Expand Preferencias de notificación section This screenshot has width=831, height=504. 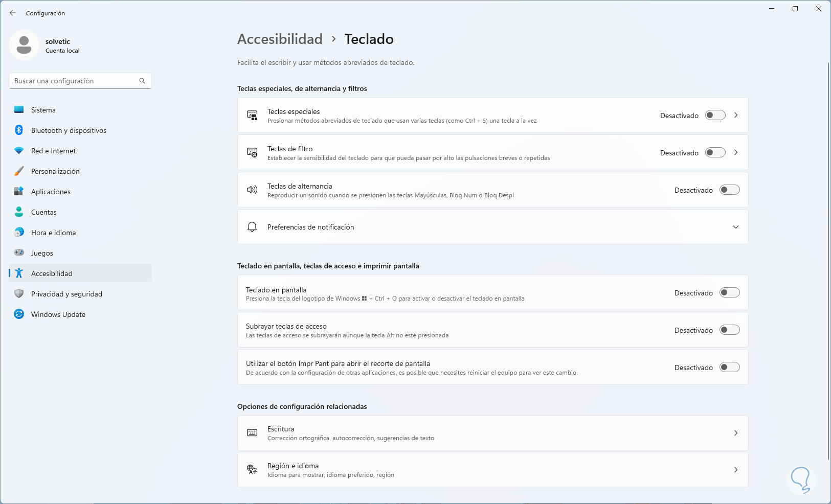tap(735, 227)
